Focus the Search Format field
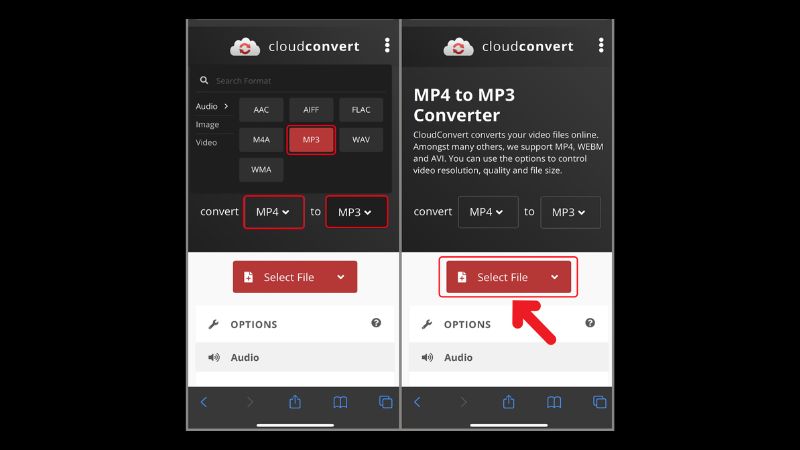This screenshot has height=450, width=800. point(292,81)
